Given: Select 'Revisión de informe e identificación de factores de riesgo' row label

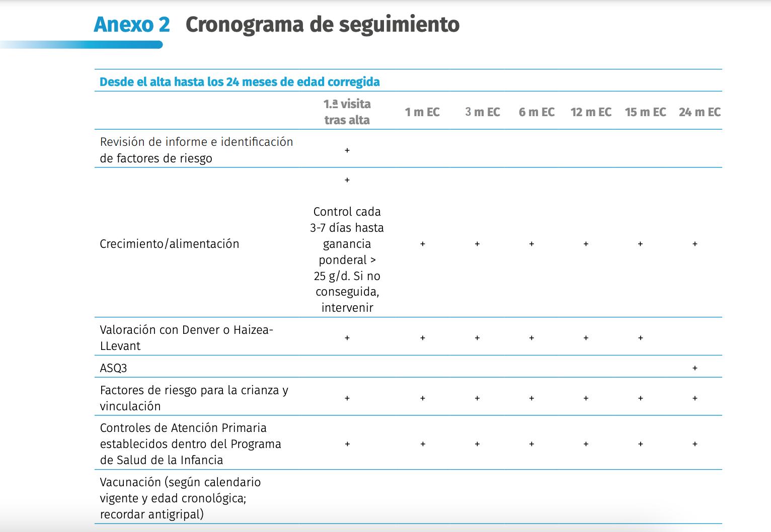Looking at the screenshot, I should (x=196, y=150).
